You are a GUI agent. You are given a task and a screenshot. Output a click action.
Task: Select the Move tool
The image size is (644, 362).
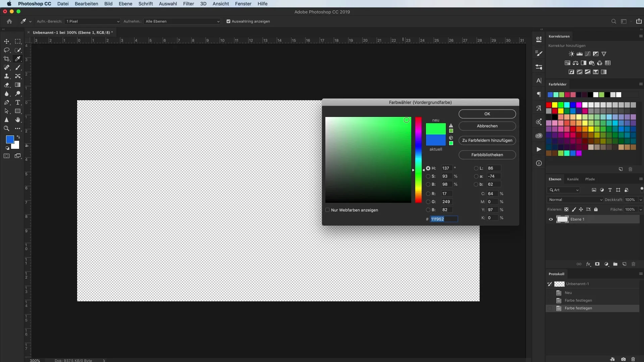point(7,41)
